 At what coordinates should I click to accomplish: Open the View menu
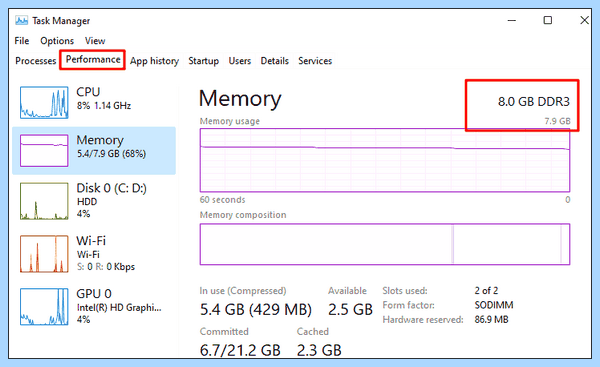(95, 41)
